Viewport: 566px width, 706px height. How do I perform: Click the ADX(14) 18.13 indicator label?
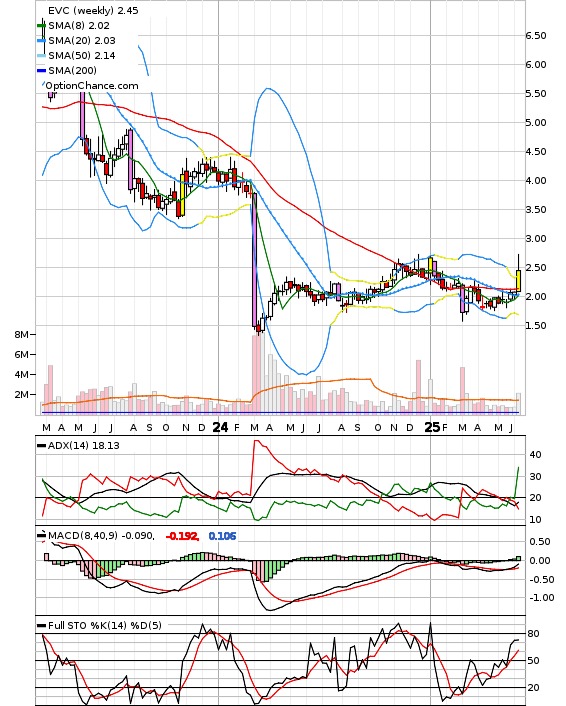pyautogui.click(x=84, y=445)
